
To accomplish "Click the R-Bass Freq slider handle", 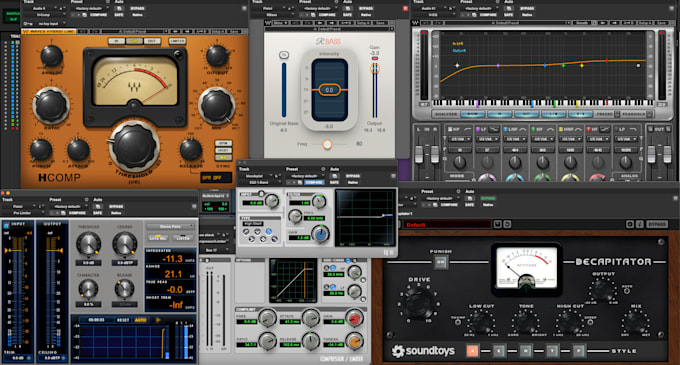I will pos(327,144).
